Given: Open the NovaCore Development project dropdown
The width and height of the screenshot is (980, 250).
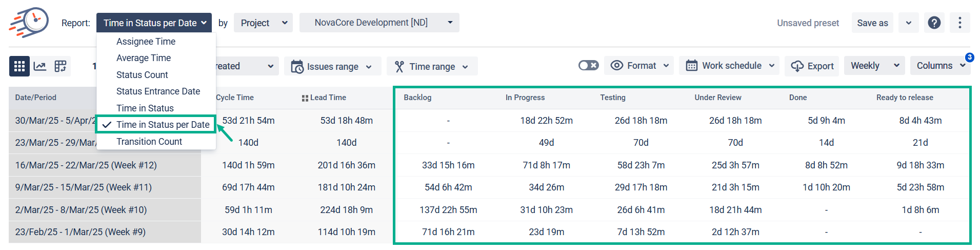Looking at the screenshot, I should (x=379, y=23).
